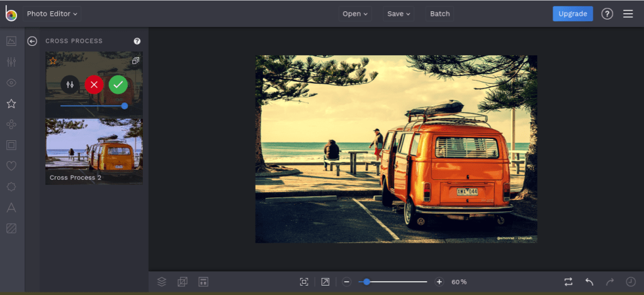Open the Text tool in sidebar
This screenshot has height=295, width=644.
(x=11, y=208)
